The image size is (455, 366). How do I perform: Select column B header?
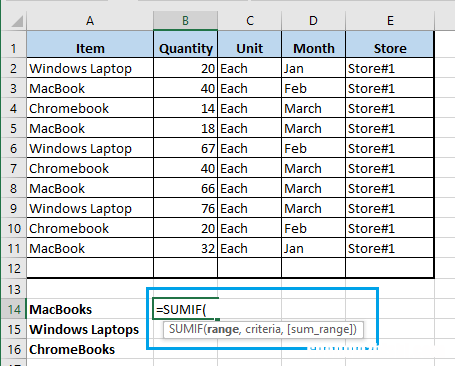click(x=185, y=21)
